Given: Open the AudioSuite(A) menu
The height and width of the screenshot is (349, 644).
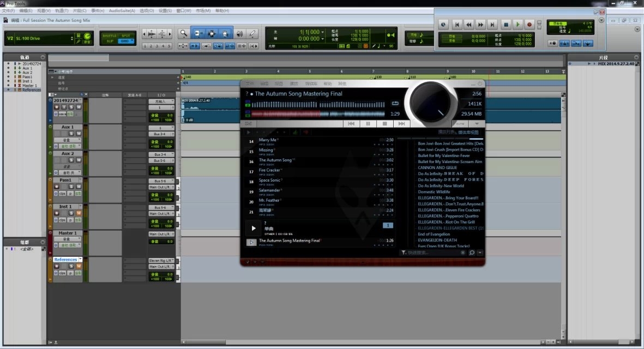Looking at the screenshot, I should 122,11.
